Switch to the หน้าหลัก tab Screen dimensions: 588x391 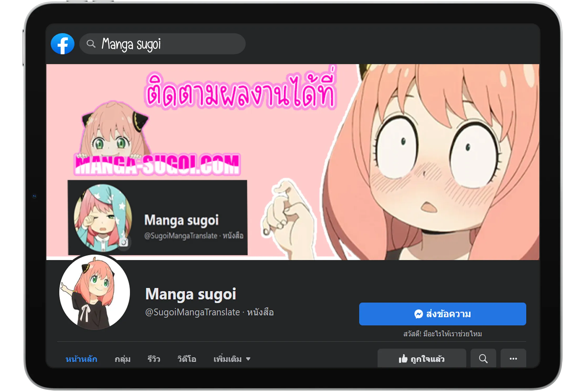[81, 359]
